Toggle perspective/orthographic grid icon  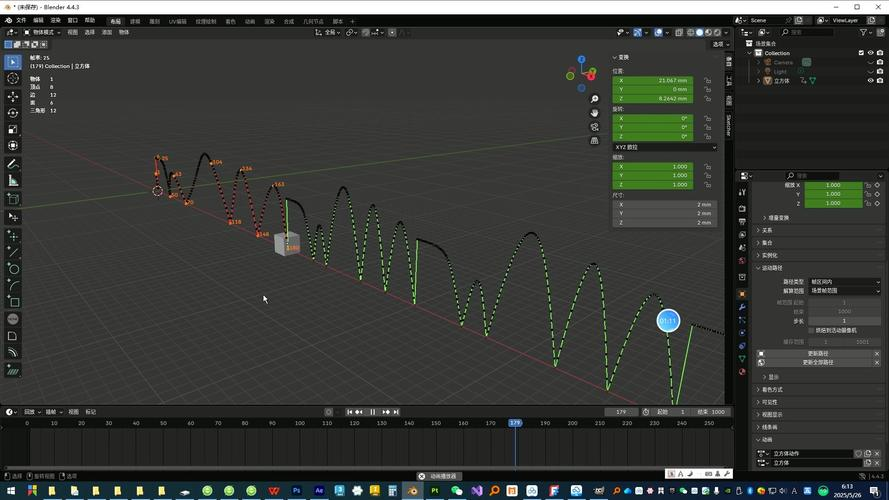(594, 140)
